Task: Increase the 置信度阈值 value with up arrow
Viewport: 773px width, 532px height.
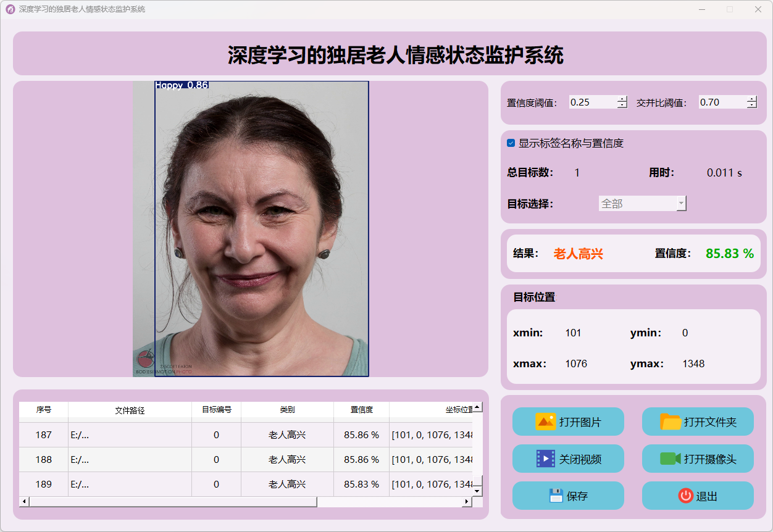Action: [x=622, y=99]
